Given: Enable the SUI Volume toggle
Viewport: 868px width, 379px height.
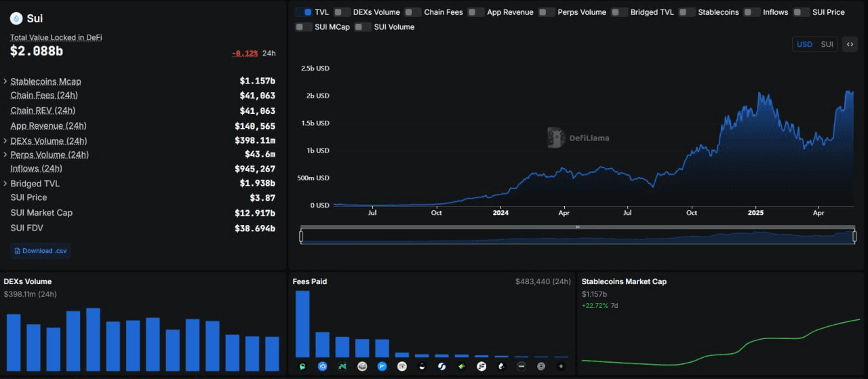Looking at the screenshot, I should (x=363, y=27).
